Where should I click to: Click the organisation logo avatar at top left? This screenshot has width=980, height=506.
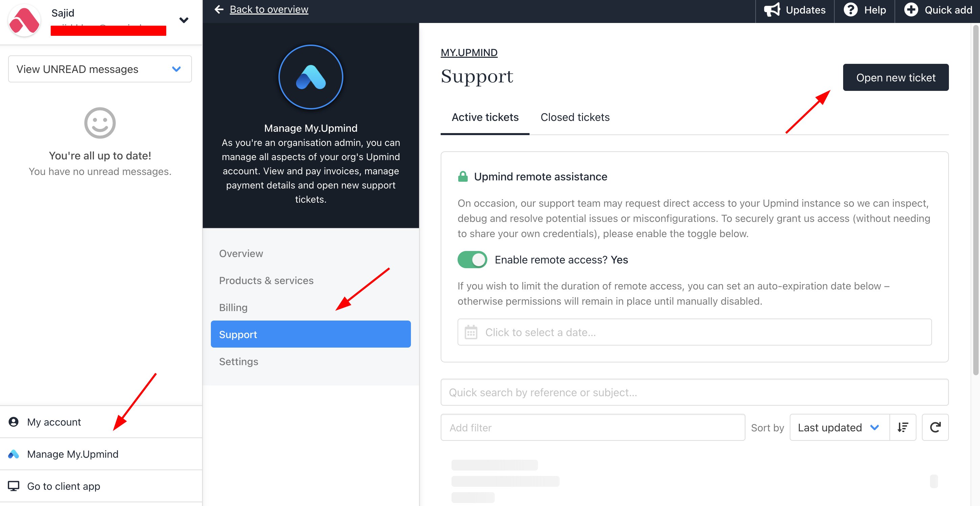click(x=24, y=20)
